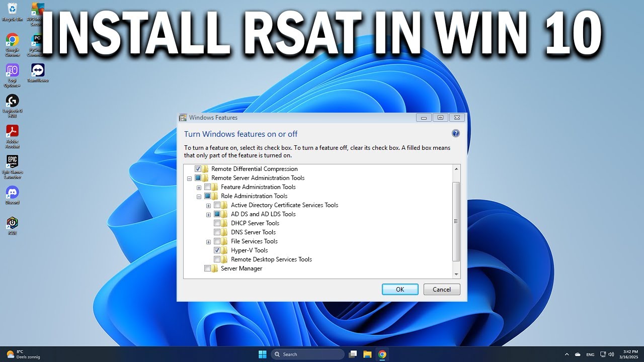This screenshot has width=644, height=362.
Task: Open iCUE desktop shortcut
Action: point(12,226)
